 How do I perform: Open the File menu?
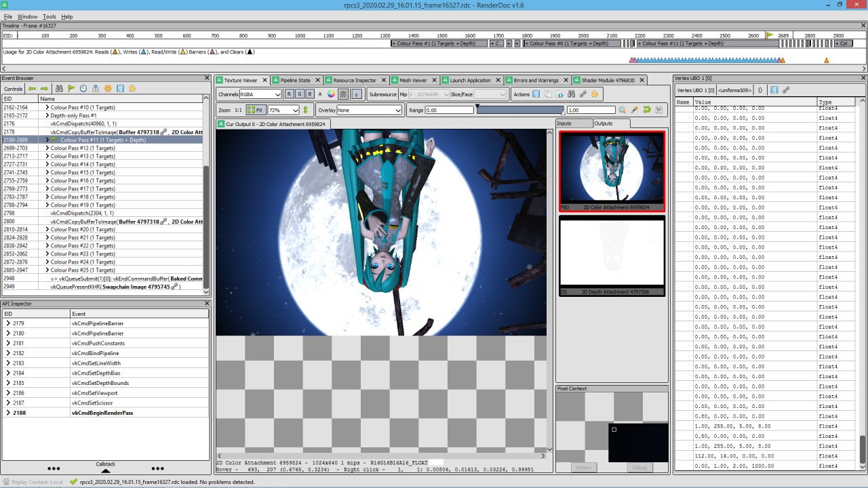8,16
